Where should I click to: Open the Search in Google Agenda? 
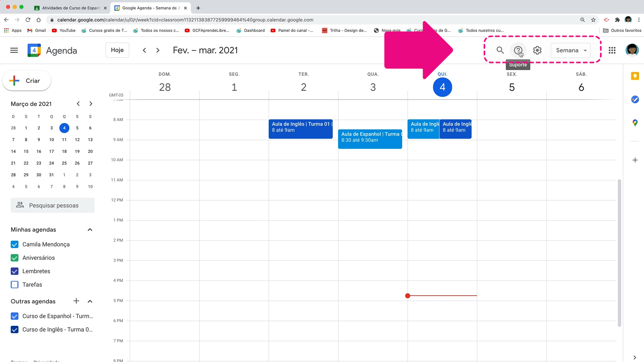tap(500, 50)
